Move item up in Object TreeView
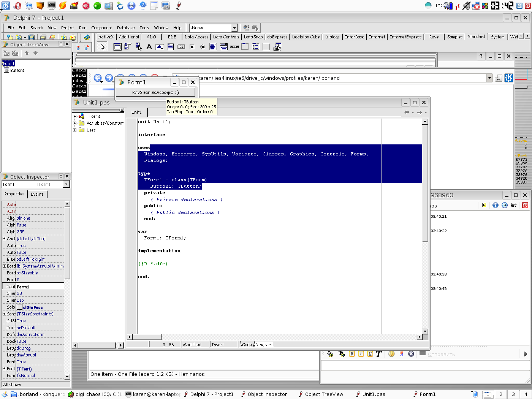 point(27,53)
